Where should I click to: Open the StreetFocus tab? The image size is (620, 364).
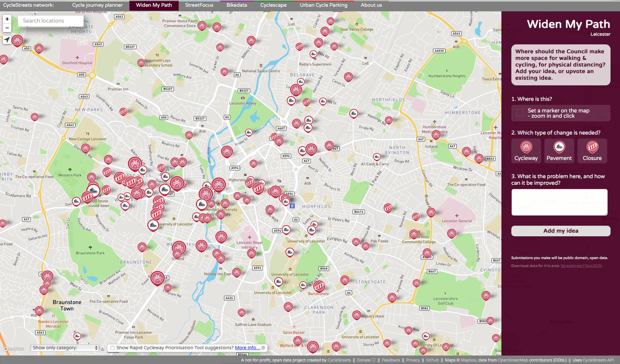pos(199,5)
